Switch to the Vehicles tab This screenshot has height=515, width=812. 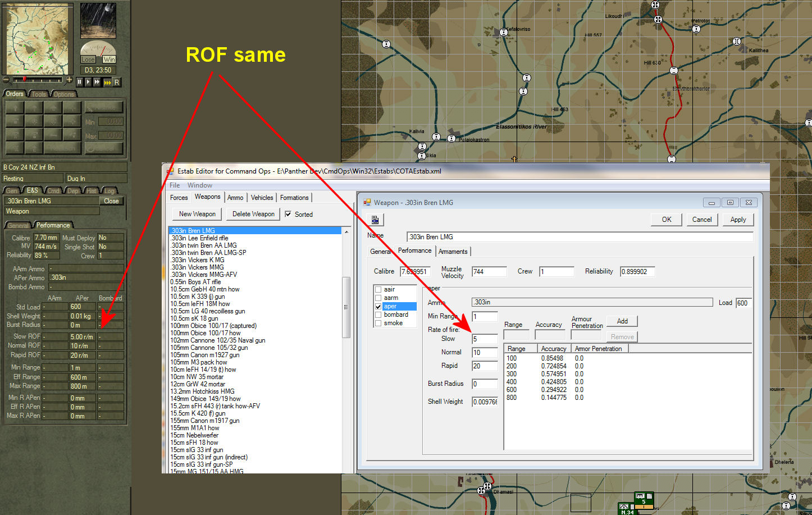pyautogui.click(x=262, y=198)
